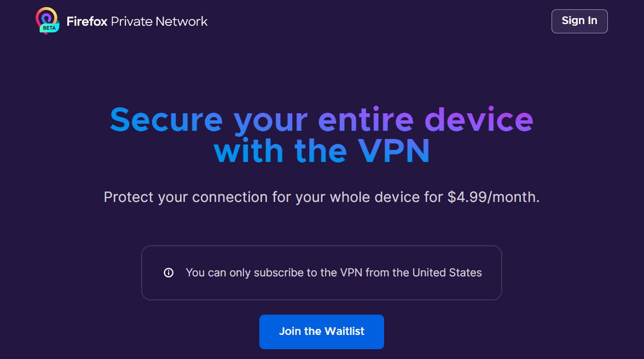Click the Firefox Private Network wordmark
This screenshot has width=644, height=359.
click(137, 21)
